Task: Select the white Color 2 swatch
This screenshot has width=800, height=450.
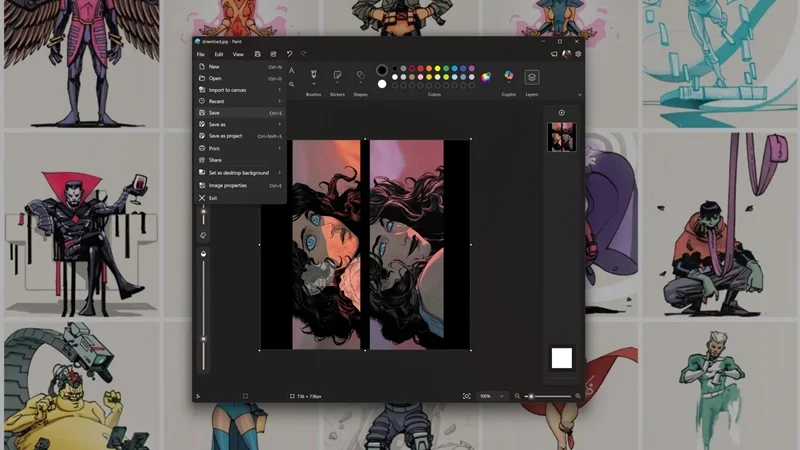Action: pos(382,84)
